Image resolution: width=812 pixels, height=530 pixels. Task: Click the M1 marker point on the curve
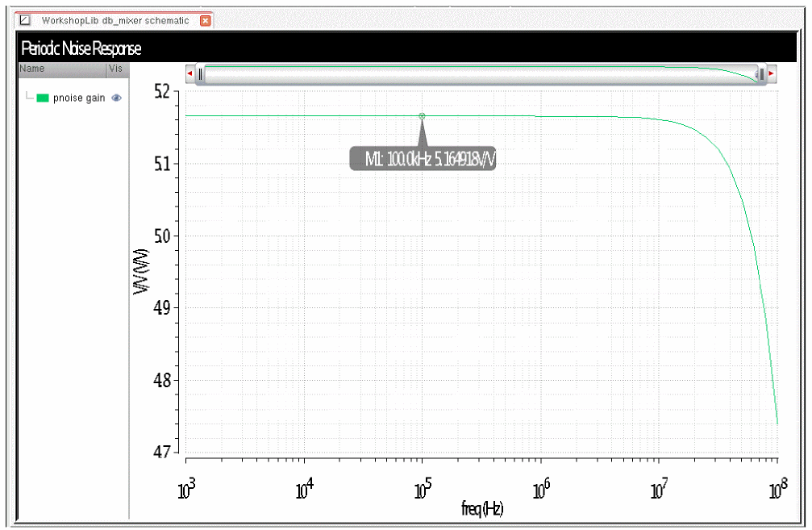(422, 116)
